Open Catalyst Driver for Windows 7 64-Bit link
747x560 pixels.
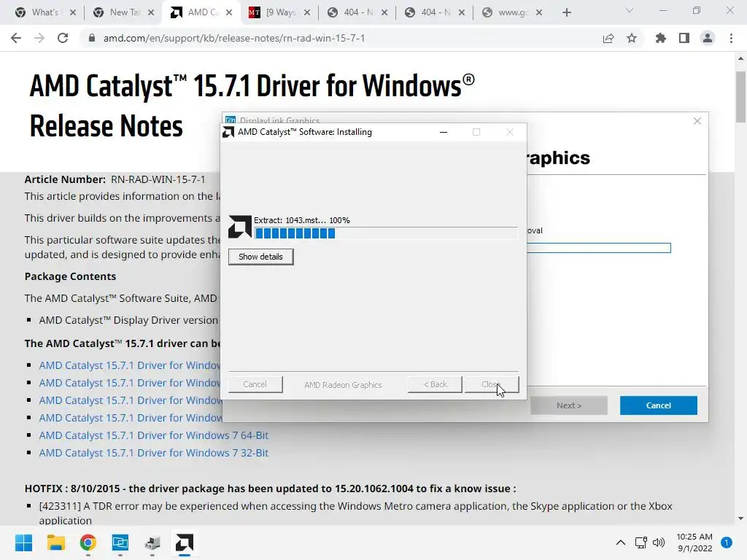tap(153, 435)
